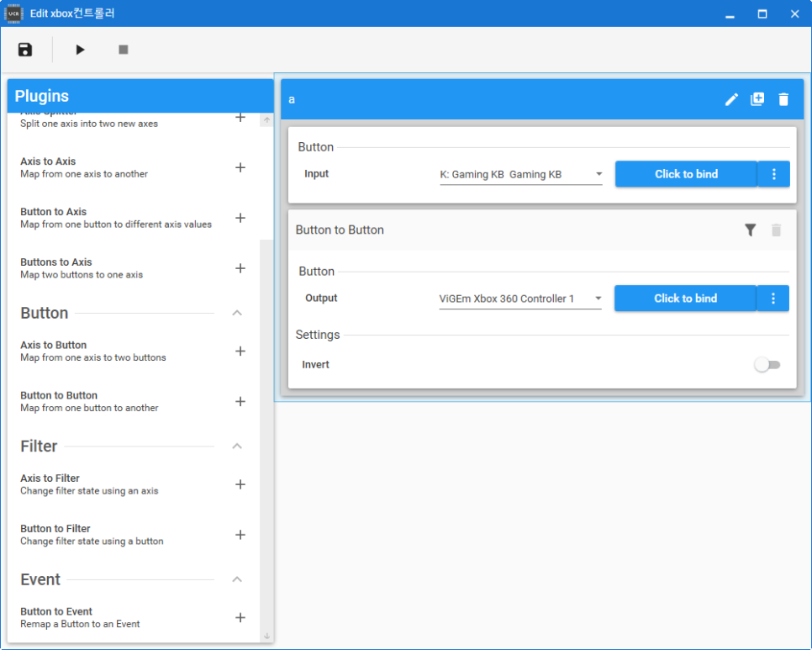
Task: Click the plugins list scrollbar down arrow
Action: [x=266, y=636]
